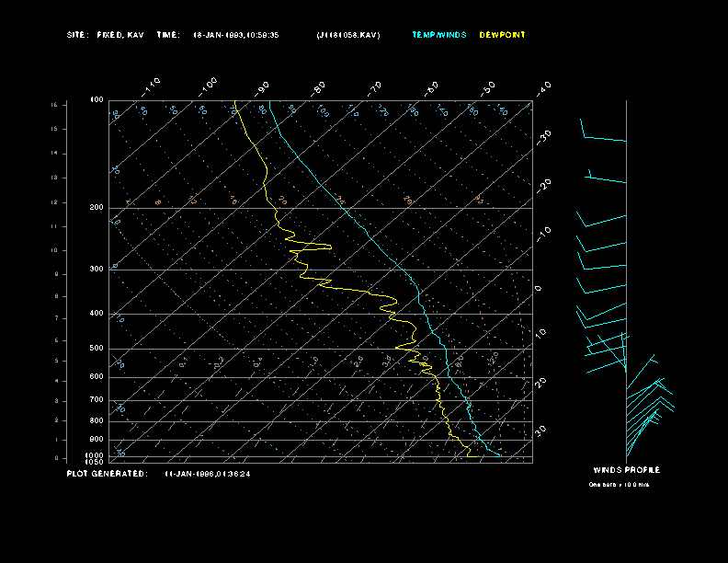The width and height of the screenshot is (728, 563).
Task: Click the 900 pressure level label
Action: point(97,440)
